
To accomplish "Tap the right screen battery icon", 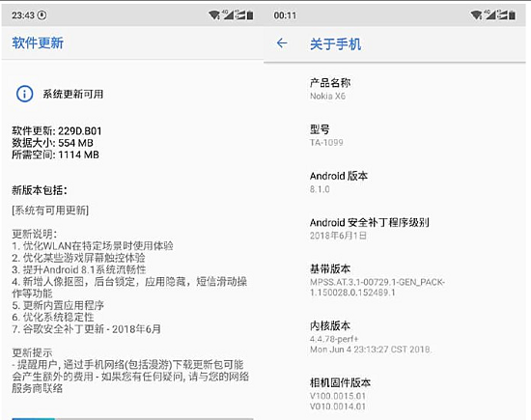I will [512, 15].
